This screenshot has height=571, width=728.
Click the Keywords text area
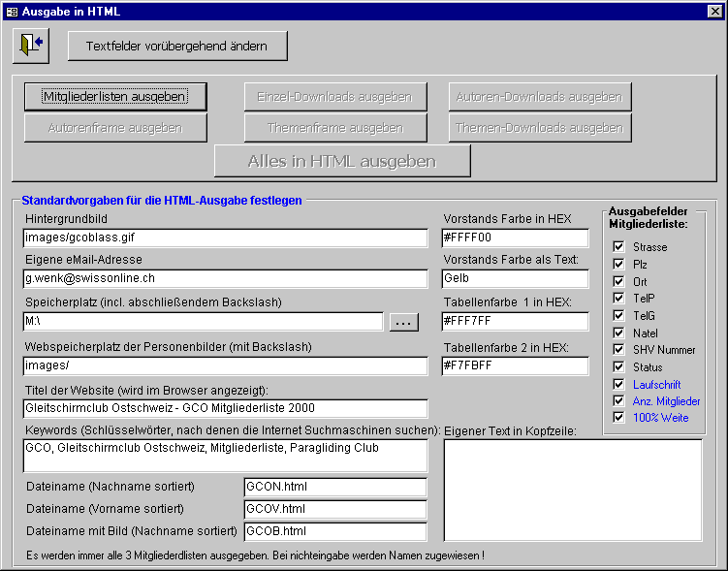(x=225, y=455)
